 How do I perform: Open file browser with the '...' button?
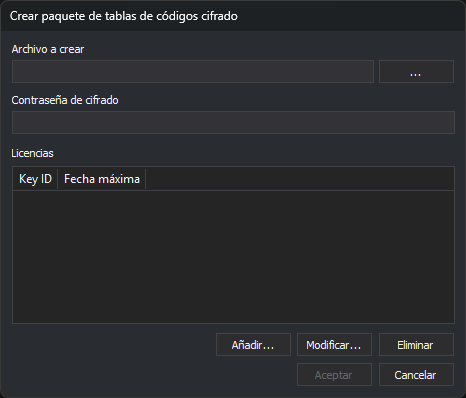[x=416, y=71]
